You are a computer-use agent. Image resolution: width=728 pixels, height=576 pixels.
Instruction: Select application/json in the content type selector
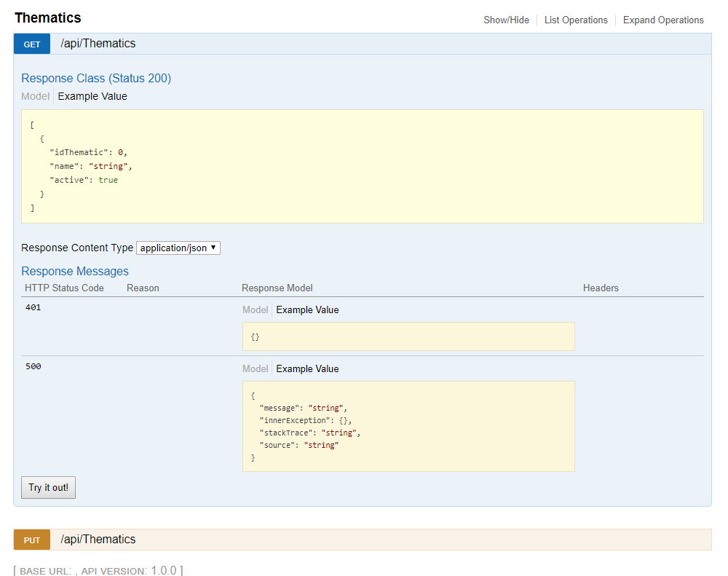pyautogui.click(x=178, y=248)
